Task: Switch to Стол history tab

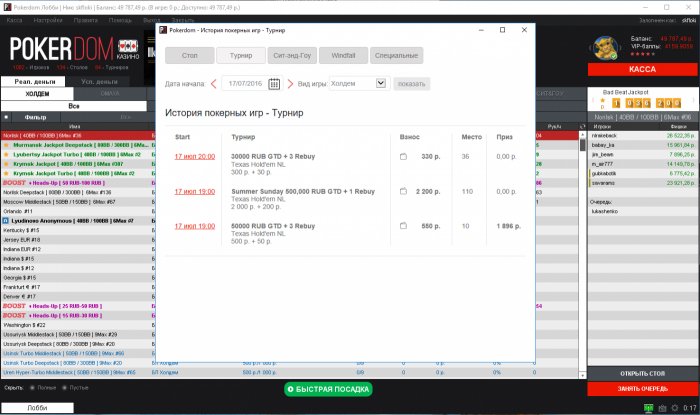Action: [x=190, y=55]
